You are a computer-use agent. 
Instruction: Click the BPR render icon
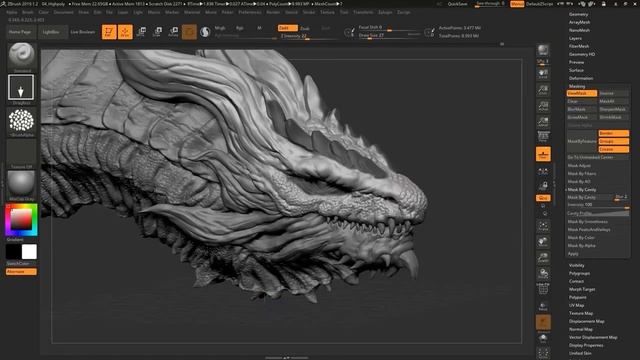pyautogui.click(x=543, y=50)
